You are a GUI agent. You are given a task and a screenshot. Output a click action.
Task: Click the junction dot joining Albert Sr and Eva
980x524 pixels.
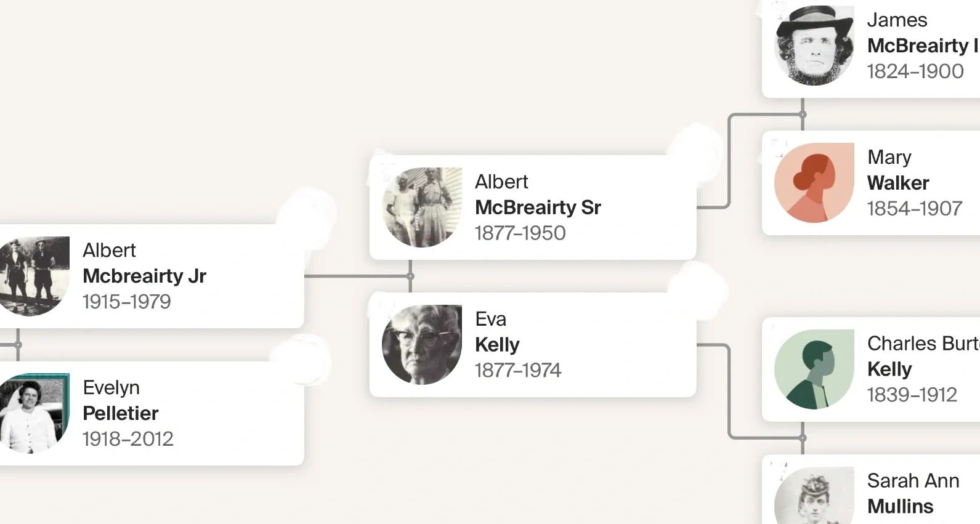(x=410, y=276)
